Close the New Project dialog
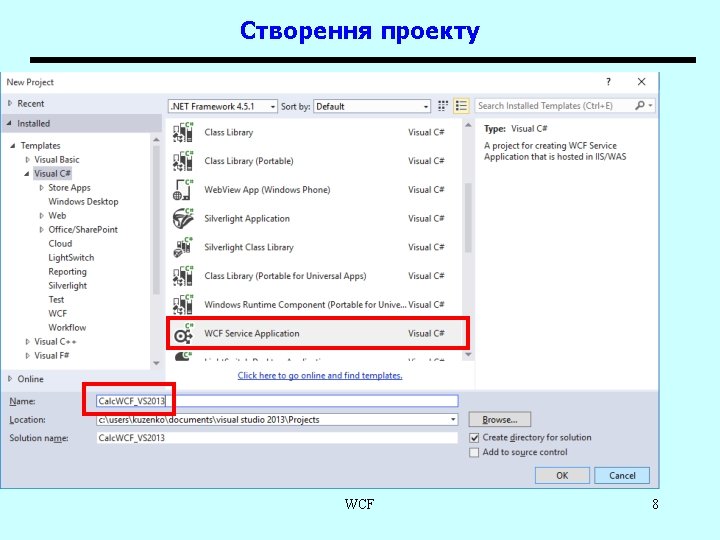This screenshot has height=540, width=720. pyautogui.click(x=641, y=82)
